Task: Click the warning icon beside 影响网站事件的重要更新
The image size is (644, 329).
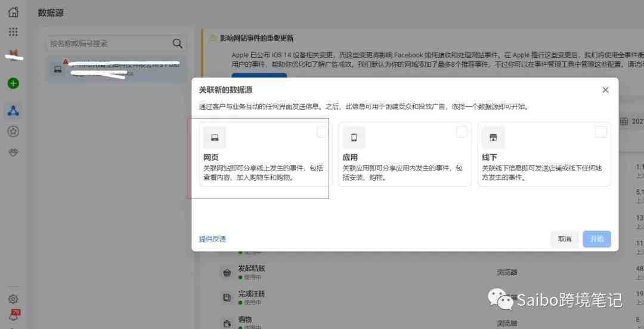Action: (x=213, y=38)
